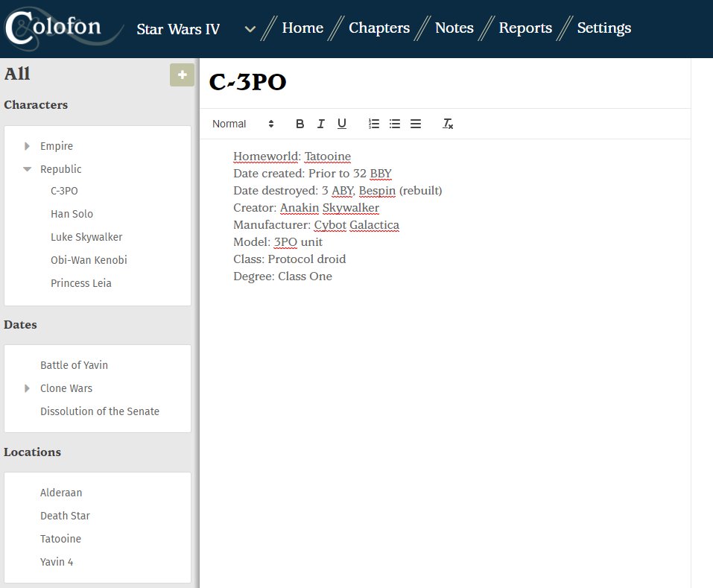The image size is (713, 588).
Task: Open the Tatooine location note
Action: 60,539
